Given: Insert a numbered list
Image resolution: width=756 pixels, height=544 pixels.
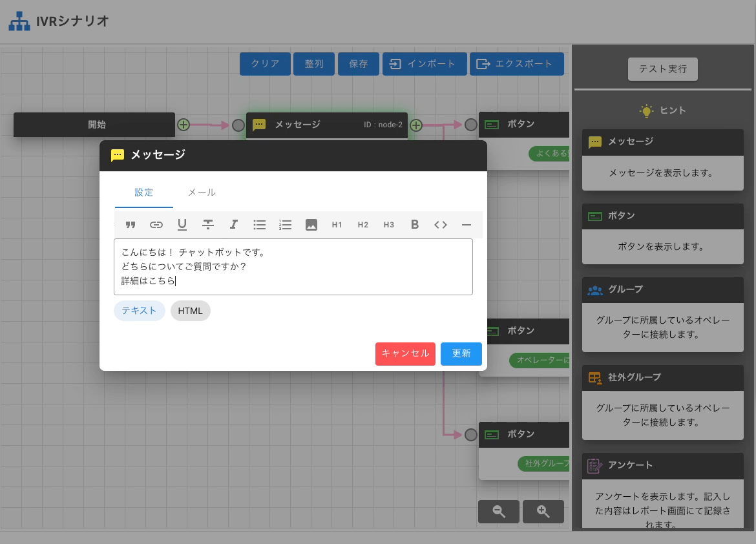Looking at the screenshot, I should [286, 225].
